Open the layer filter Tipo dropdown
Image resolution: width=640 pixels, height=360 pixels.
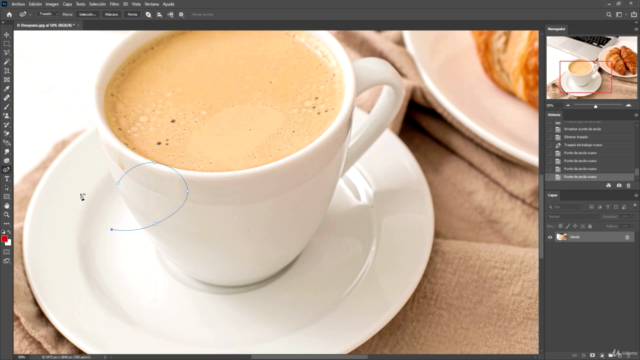(x=565, y=207)
